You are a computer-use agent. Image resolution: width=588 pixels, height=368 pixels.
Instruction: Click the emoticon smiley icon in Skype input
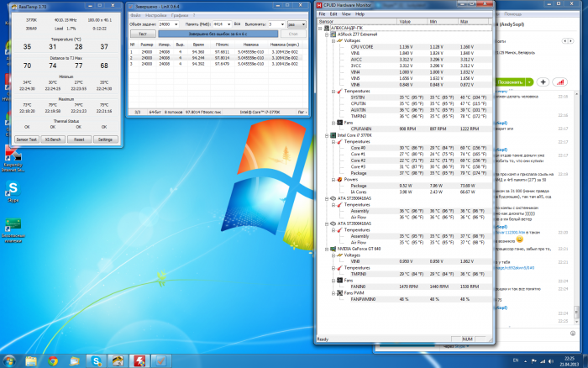point(573,334)
